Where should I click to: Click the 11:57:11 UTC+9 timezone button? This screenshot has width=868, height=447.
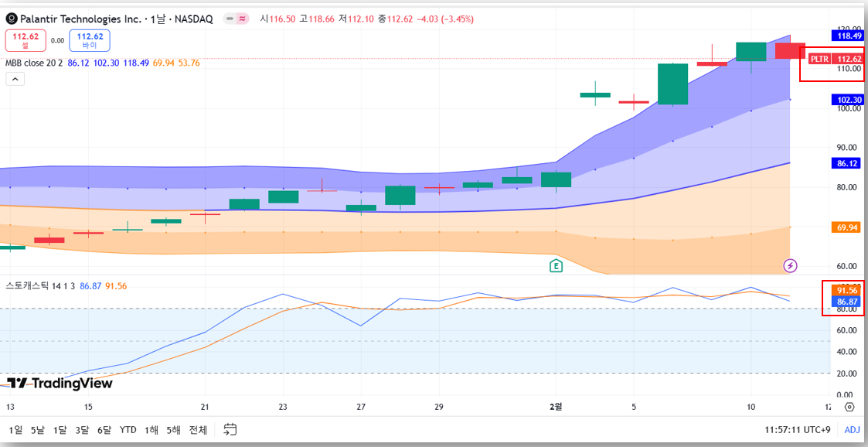798,430
